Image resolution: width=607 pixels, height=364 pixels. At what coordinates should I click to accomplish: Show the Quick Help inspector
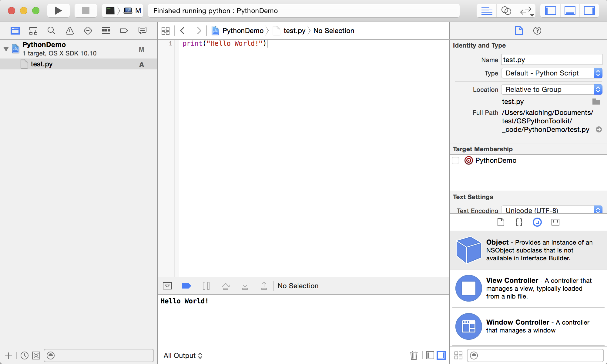point(537,31)
